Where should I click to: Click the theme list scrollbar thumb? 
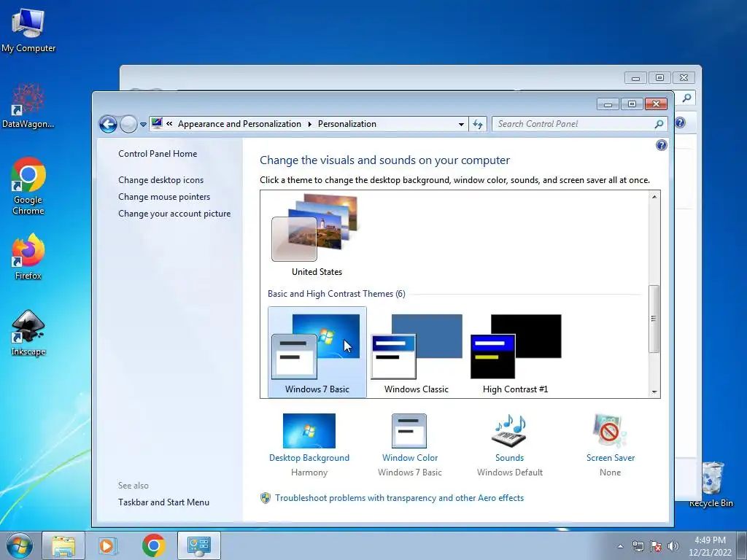654,319
